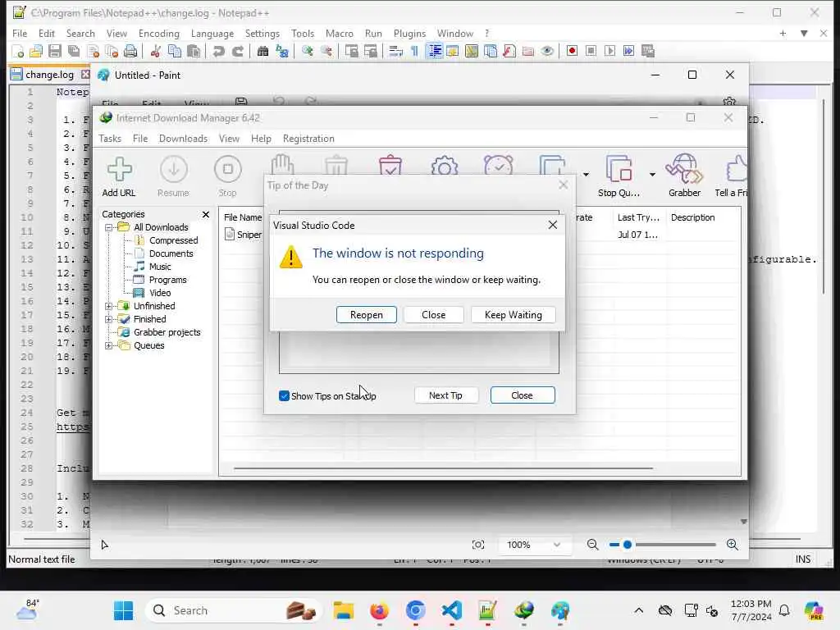Expand the Finished category node
The image size is (840, 630).
[109, 319]
